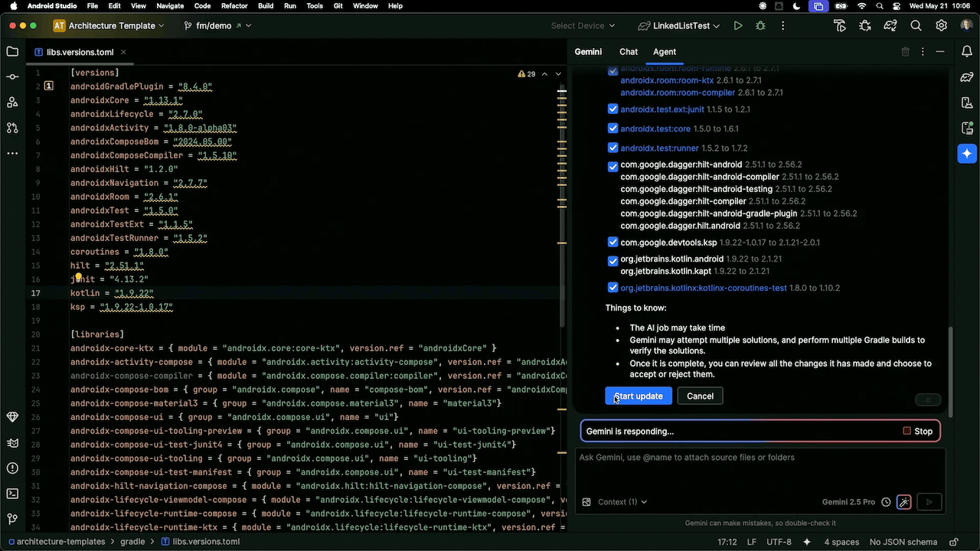
Task: Open the Navigate menu
Action: [170, 6]
